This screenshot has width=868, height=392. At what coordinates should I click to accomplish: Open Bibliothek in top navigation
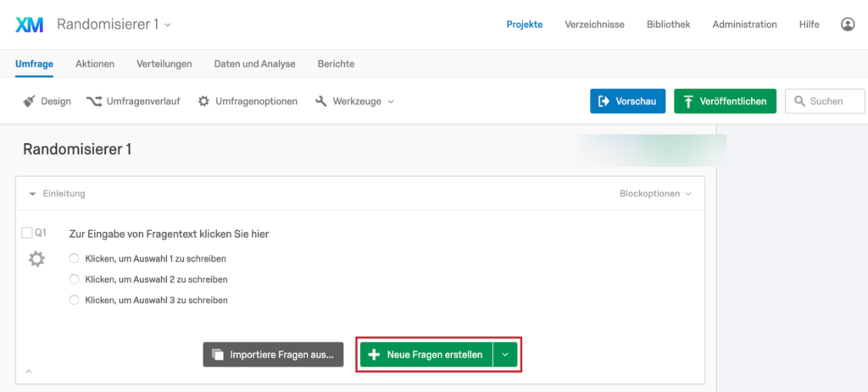point(668,25)
